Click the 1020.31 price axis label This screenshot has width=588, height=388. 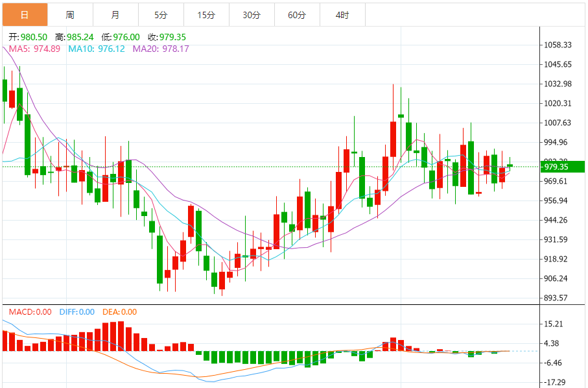558,104
